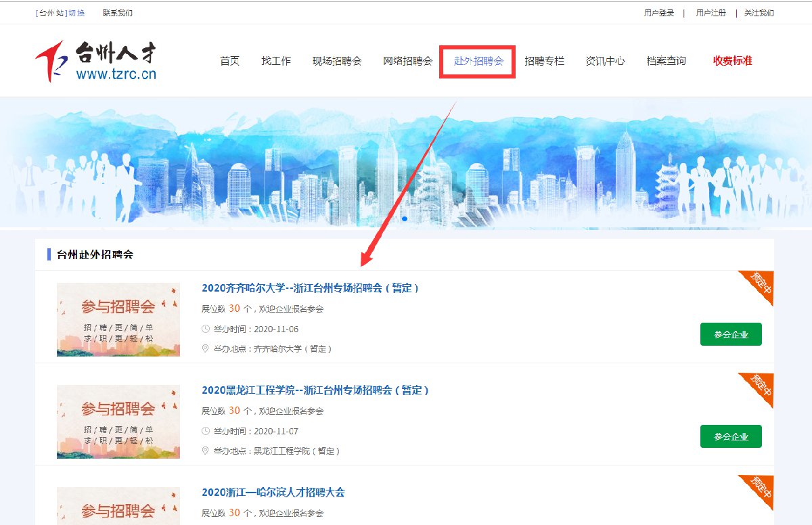The width and height of the screenshot is (812, 525).
Task: Click 预定中 ribbon on 黑龙江工程学院 fair
Action: 760,386
